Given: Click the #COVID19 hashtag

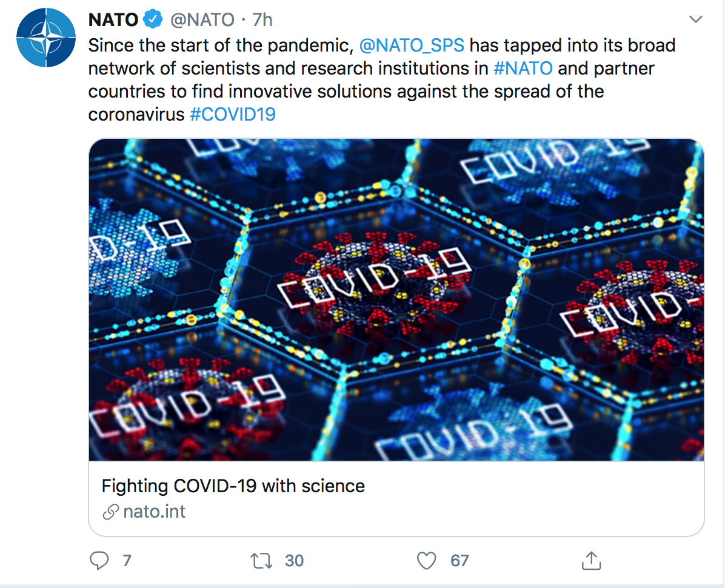Looking at the screenshot, I should point(233,114).
